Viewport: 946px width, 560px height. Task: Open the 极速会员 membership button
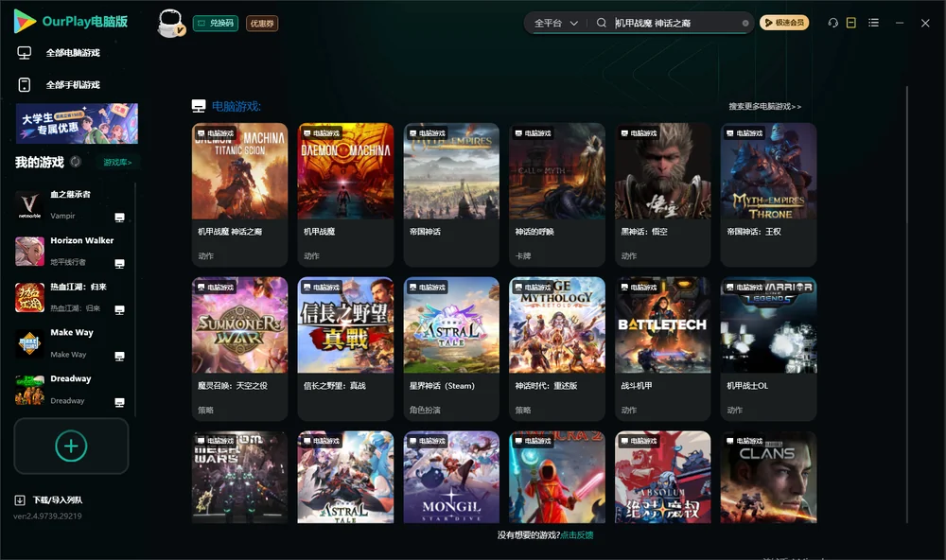pyautogui.click(x=784, y=23)
